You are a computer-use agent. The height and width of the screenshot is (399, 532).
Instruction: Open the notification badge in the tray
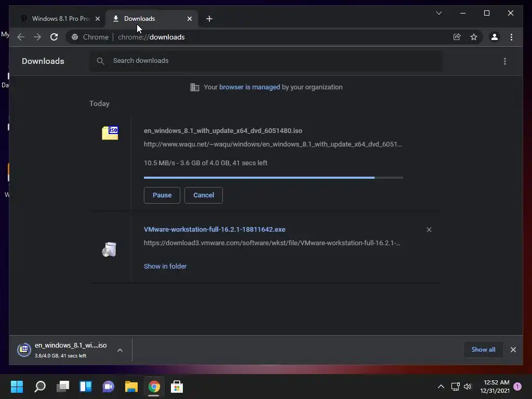518,387
